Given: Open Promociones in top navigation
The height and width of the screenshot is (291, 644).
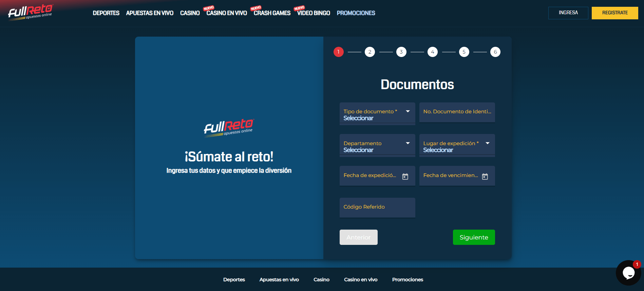Looking at the screenshot, I should click(356, 13).
